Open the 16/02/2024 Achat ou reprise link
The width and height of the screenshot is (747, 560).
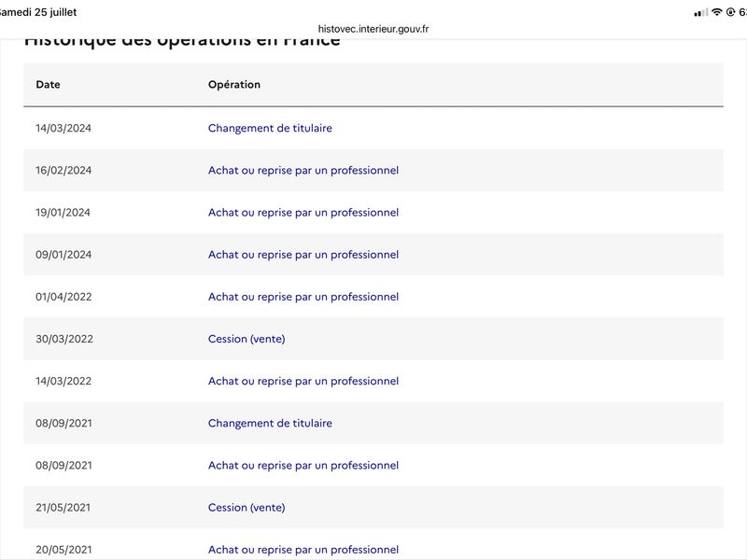tap(303, 171)
